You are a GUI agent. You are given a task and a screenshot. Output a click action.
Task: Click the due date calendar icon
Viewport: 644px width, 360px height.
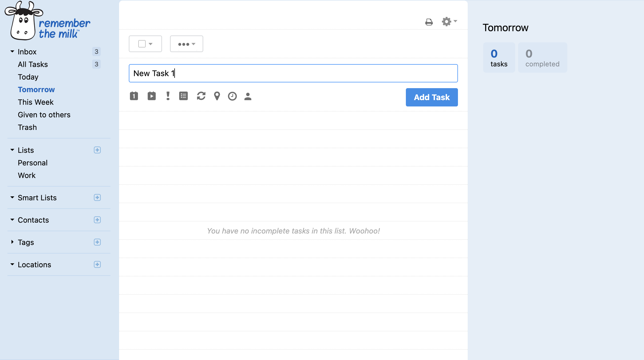pyautogui.click(x=134, y=96)
